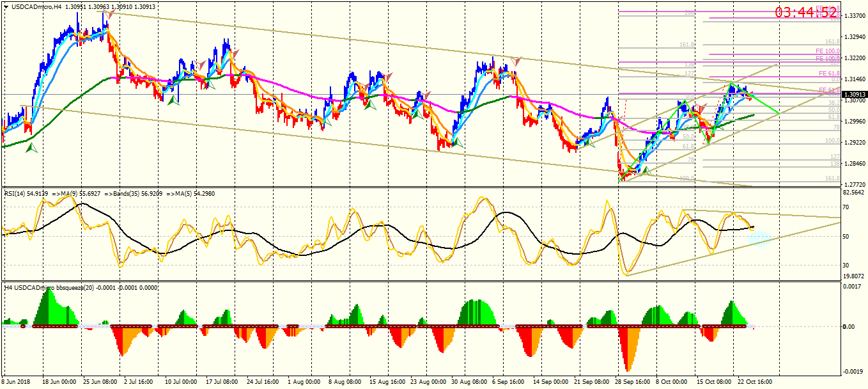The image size is (868, 389).
Task: Click the green buy arrow below 18 Jun
Action: pos(31,148)
